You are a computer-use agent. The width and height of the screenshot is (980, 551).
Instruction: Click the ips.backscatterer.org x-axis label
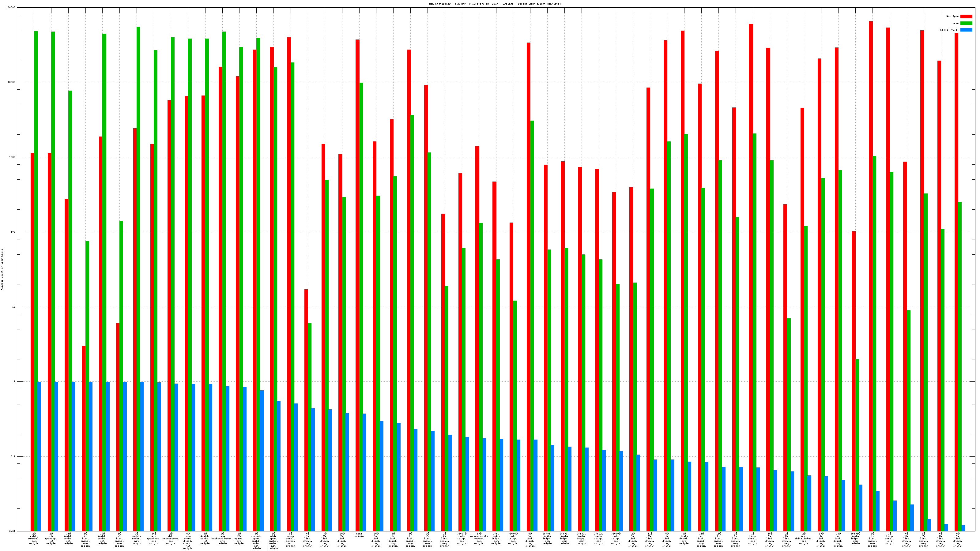click(222, 539)
